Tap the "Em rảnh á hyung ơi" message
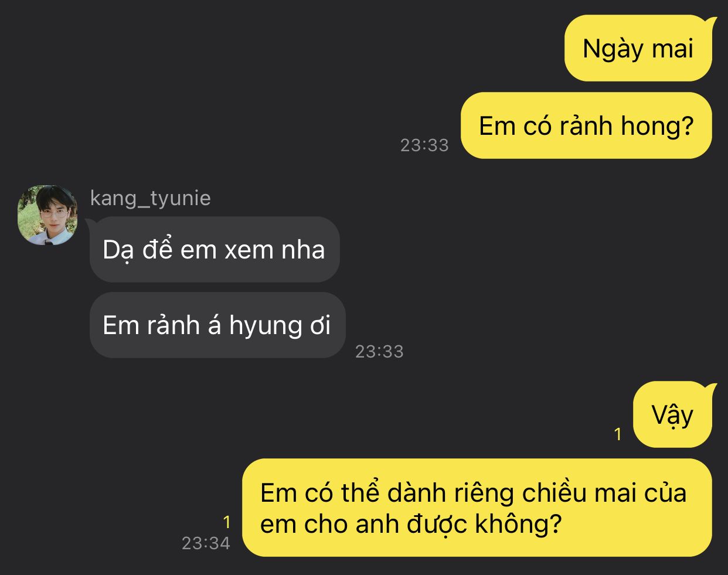The image size is (728, 575). tap(217, 325)
